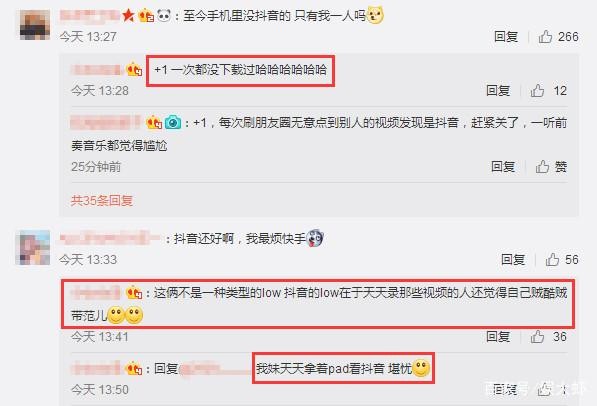This screenshot has height=406, width=597.
Task: Click thumbs-up on the reply with 12 likes
Action: click(x=537, y=91)
